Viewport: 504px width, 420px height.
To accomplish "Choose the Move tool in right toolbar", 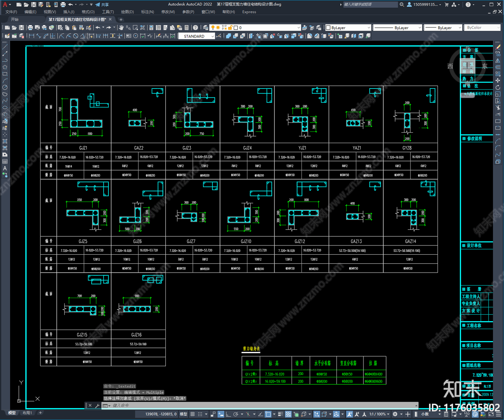I will pyautogui.click(x=498, y=81).
